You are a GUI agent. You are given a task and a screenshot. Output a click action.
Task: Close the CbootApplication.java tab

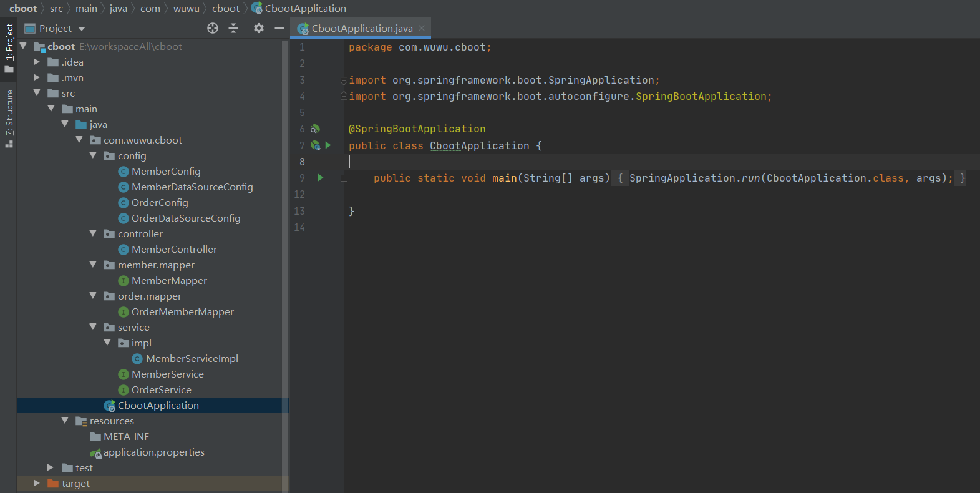tap(422, 28)
